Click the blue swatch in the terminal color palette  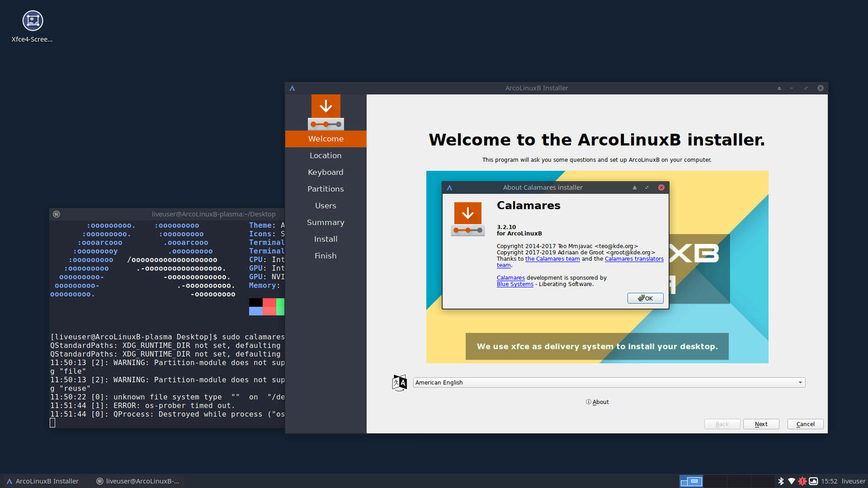point(256,311)
